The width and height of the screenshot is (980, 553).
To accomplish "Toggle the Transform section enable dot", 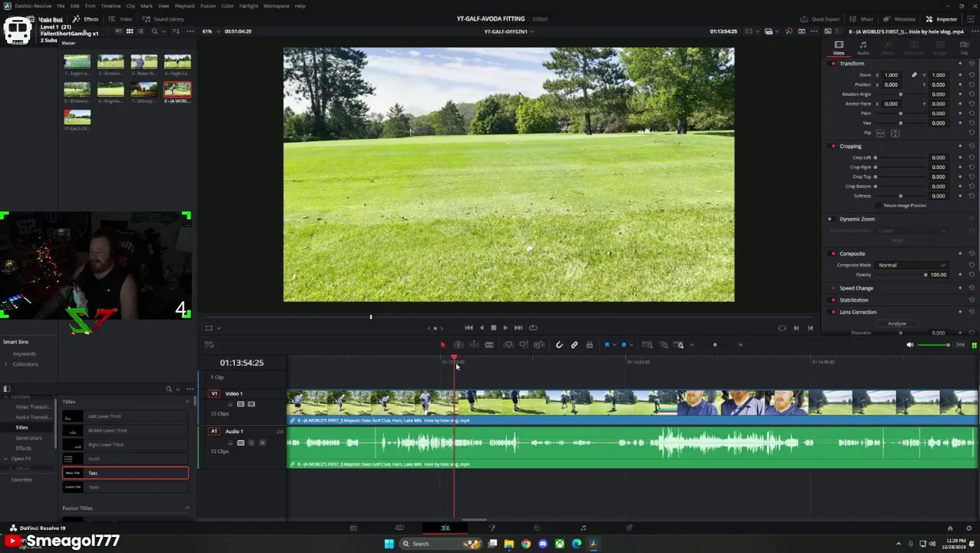I will 833,64.
